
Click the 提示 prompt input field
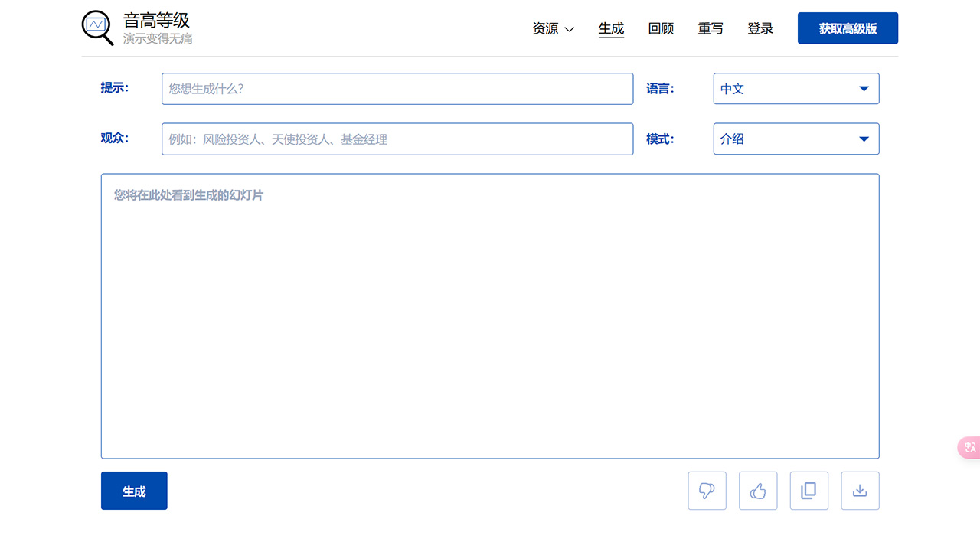pos(397,88)
